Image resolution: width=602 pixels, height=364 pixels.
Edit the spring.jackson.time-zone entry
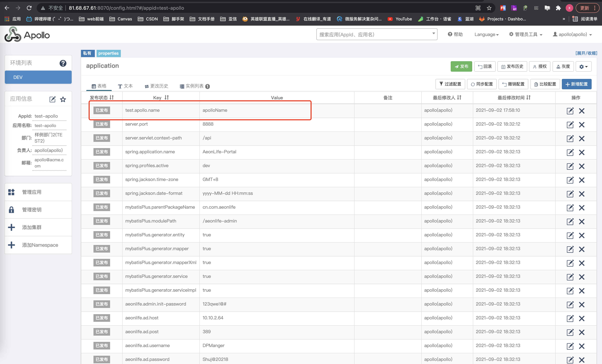pos(570,180)
